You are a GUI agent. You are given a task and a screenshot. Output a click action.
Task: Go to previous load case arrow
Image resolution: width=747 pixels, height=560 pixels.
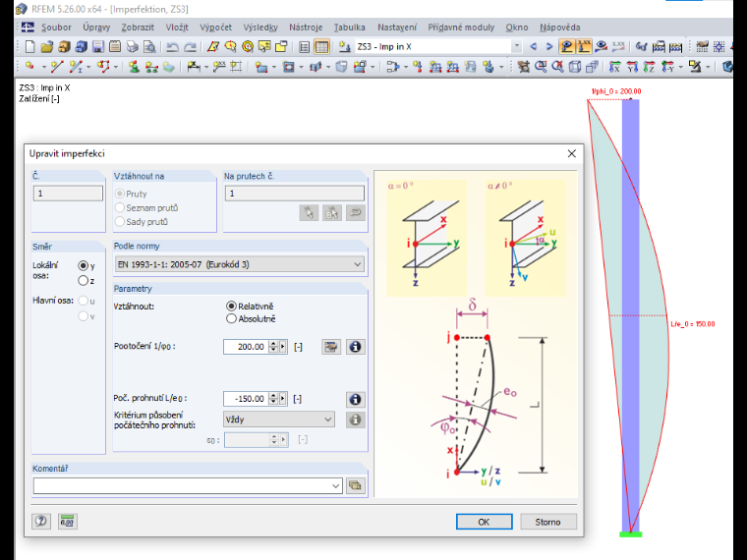click(533, 47)
